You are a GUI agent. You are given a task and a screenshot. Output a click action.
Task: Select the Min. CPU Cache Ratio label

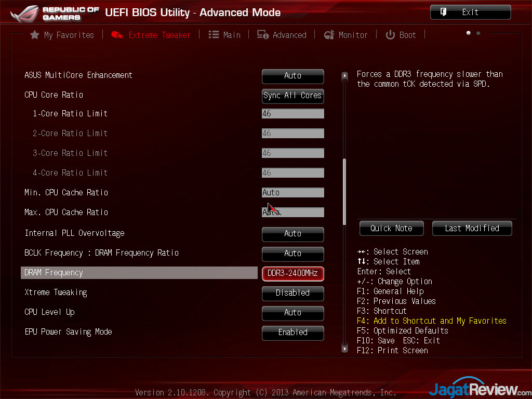click(66, 192)
